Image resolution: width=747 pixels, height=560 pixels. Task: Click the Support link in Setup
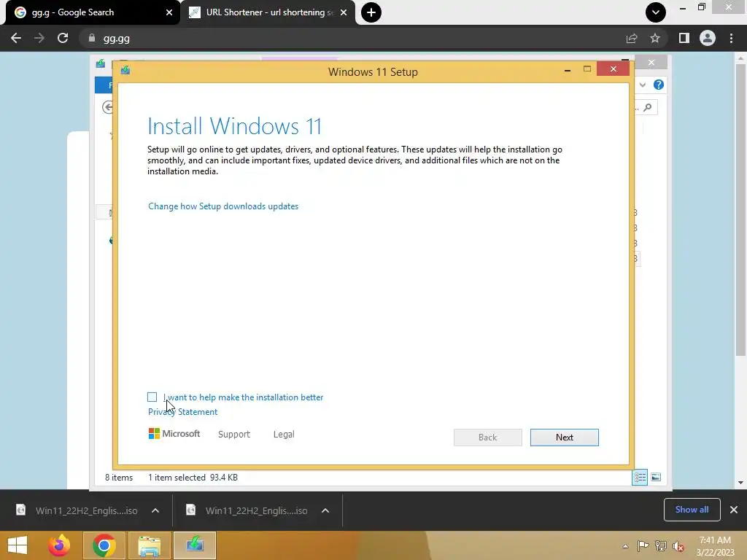(234, 435)
